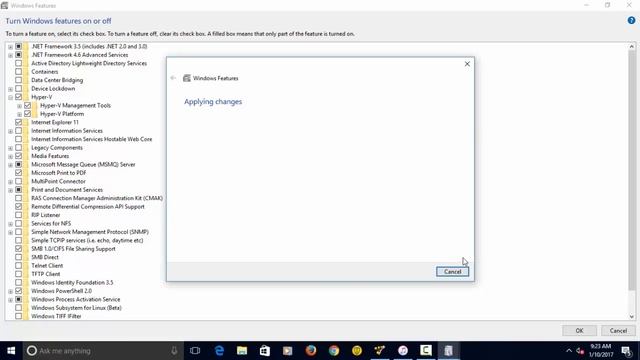This screenshot has height=360, width=640.
Task: Open the Camtasia C icon on taskbar
Action: click(x=426, y=351)
